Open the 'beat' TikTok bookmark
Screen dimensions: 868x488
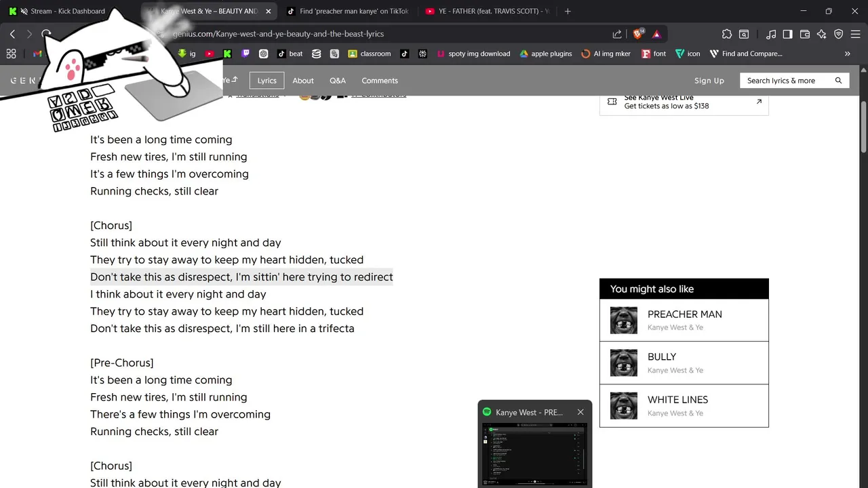click(290, 54)
